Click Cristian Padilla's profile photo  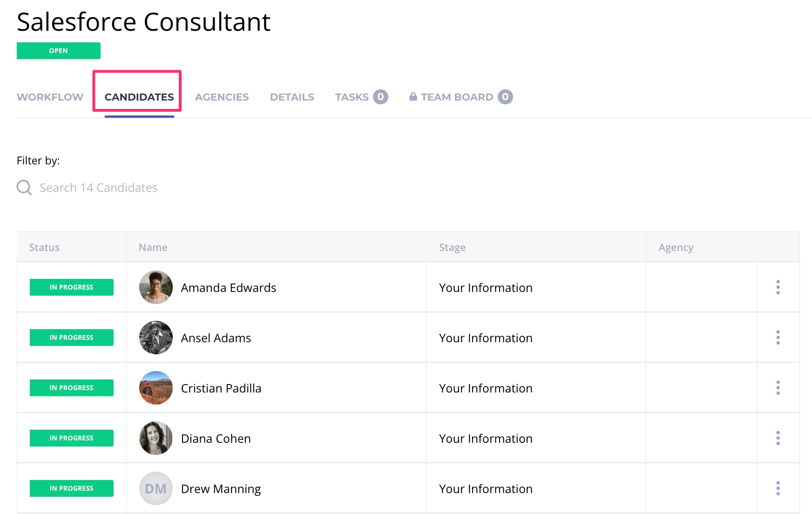tap(156, 388)
